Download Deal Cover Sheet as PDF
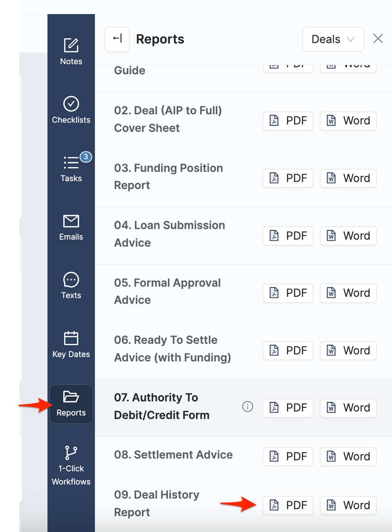 [x=288, y=121]
